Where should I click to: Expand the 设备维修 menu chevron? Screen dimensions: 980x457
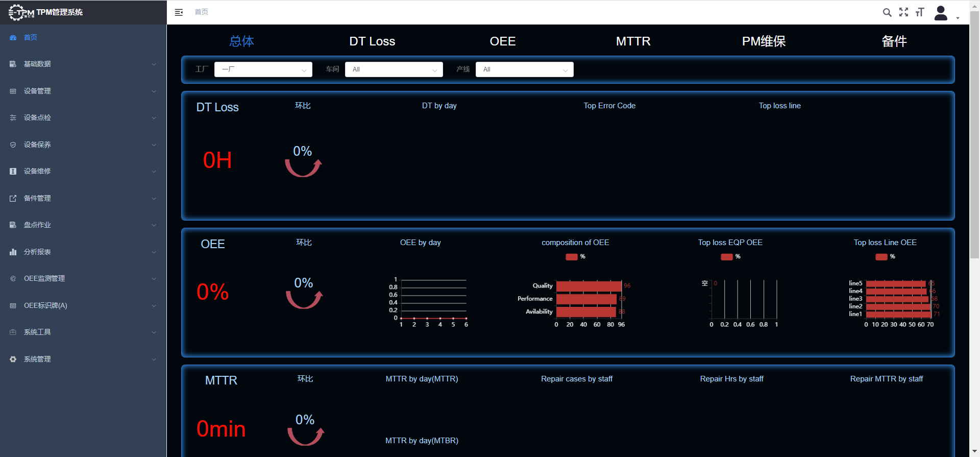coord(154,172)
